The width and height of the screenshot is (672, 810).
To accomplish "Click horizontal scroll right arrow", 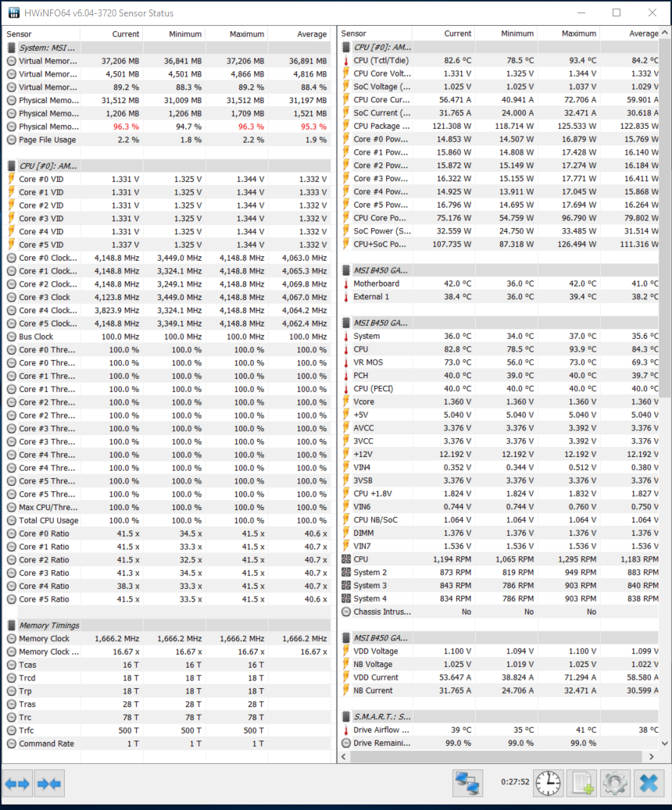I will coord(652,756).
